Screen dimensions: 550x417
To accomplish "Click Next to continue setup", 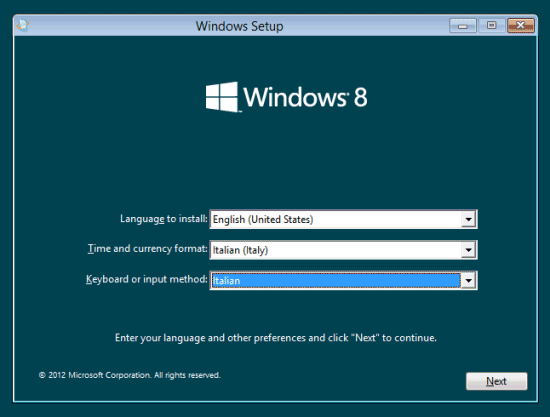I will tap(496, 381).
